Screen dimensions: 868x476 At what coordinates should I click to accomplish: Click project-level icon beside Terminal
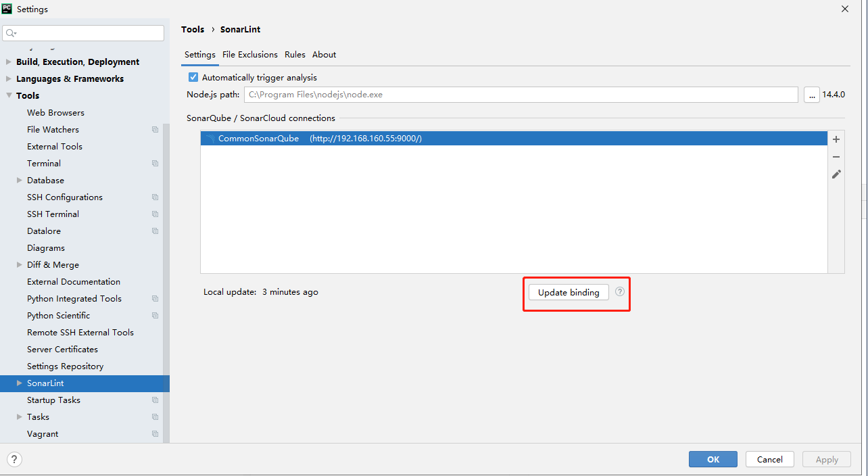pos(155,164)
